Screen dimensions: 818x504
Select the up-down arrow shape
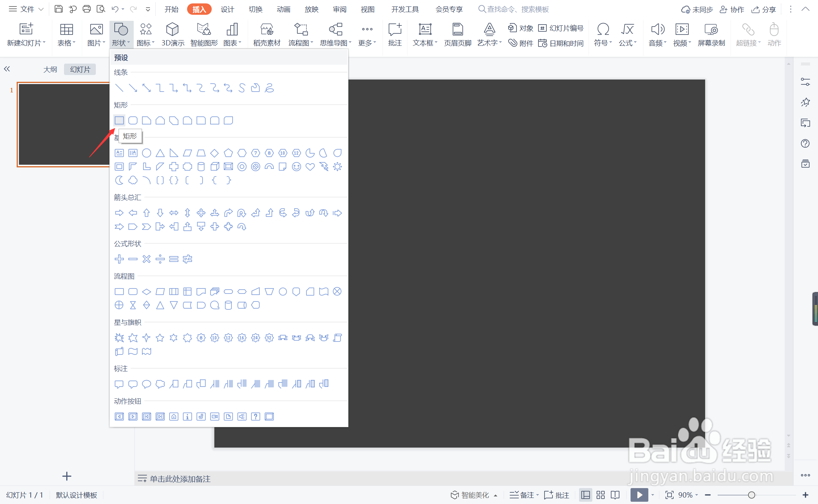[x=187, y=213]
